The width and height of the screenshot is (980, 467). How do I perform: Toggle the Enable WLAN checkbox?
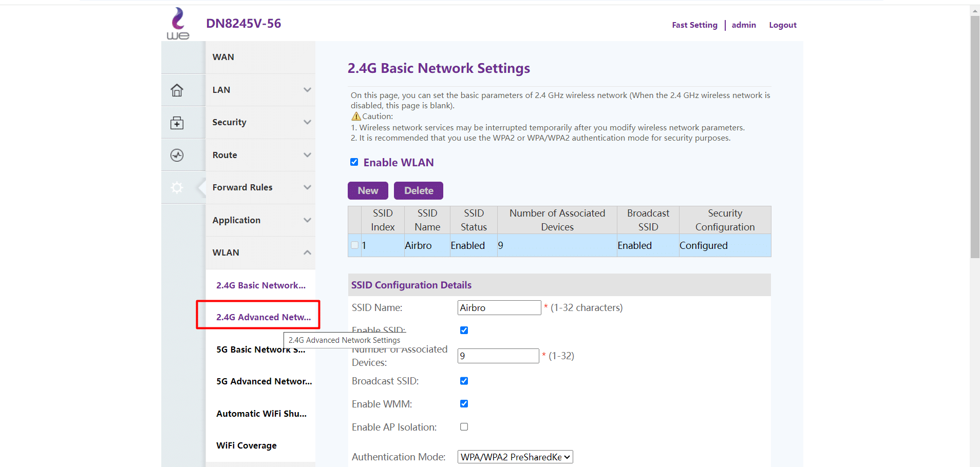[354, 162]
